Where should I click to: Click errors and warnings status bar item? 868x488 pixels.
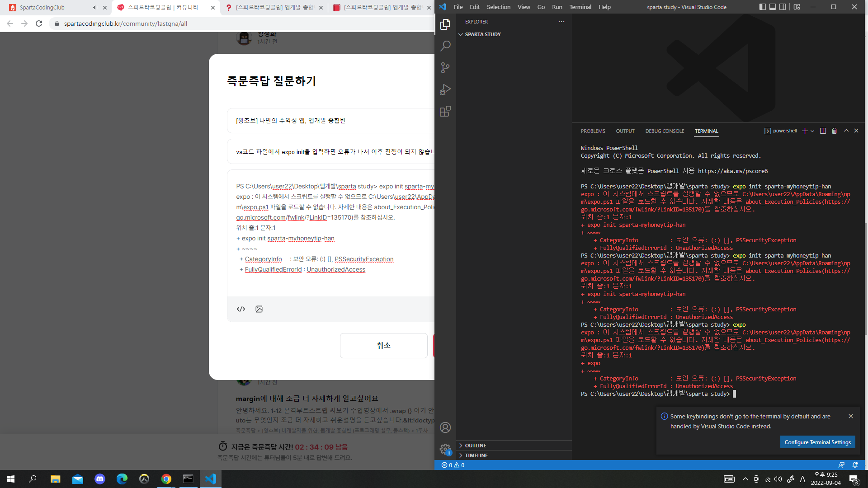point(453,465)
